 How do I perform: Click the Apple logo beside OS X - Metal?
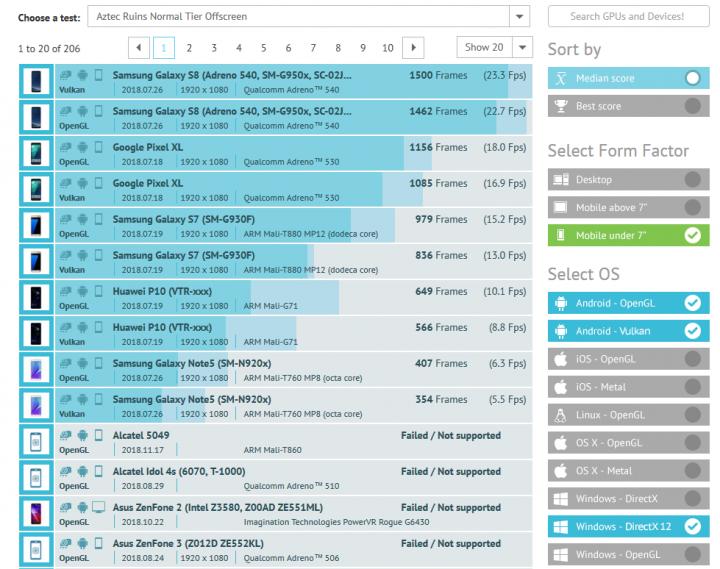coord(561,471)
